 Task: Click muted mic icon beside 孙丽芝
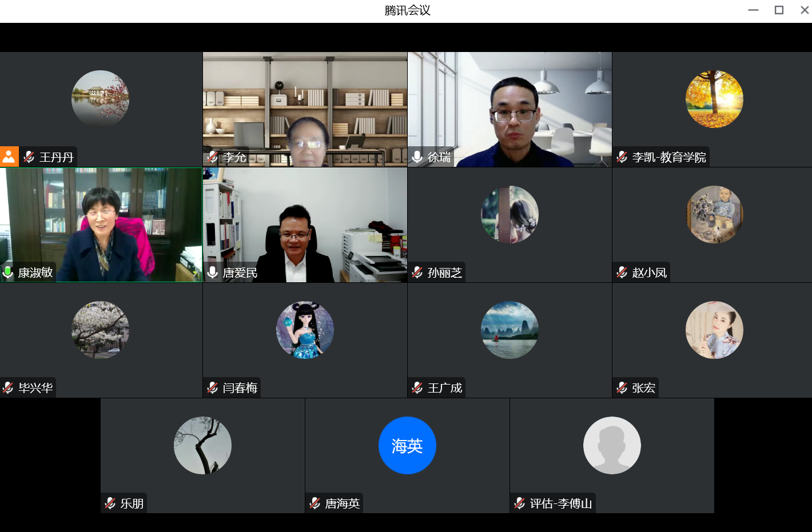click(x=417, y=273)
